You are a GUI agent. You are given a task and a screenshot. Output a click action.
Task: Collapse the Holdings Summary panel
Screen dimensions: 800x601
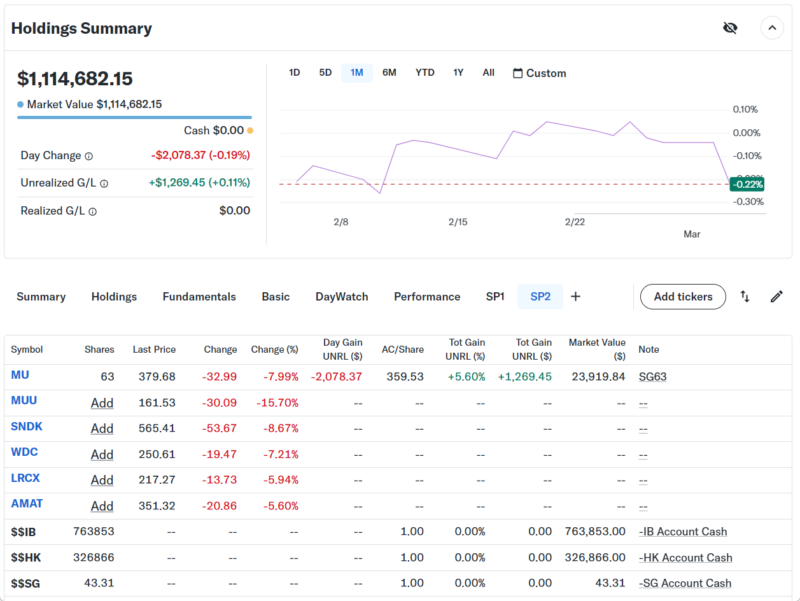(x=772, y=28)
